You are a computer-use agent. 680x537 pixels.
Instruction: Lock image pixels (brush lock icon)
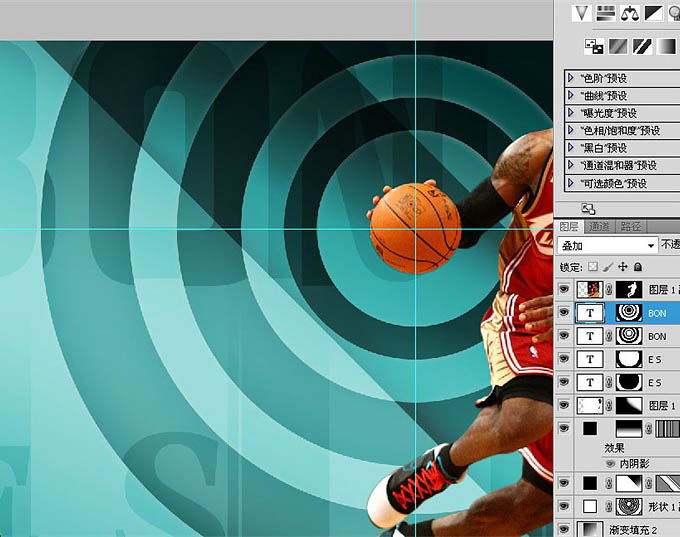click(x=608, y=267)
